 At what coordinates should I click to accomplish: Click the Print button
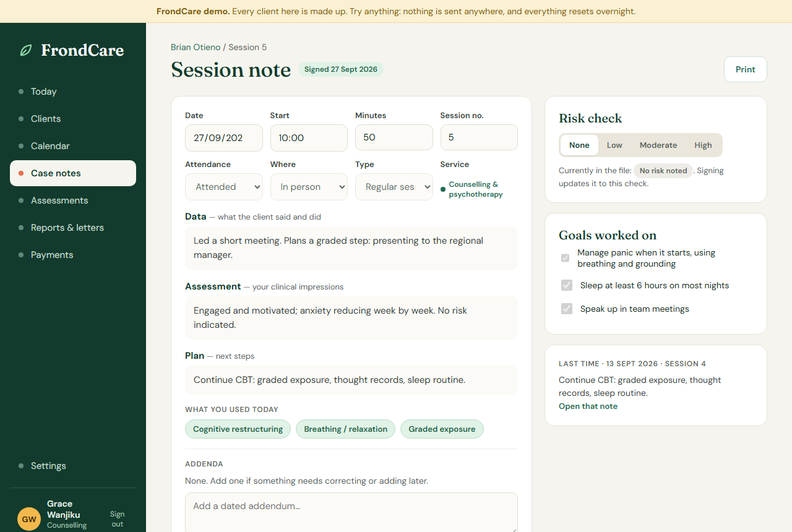coord(746,69)
